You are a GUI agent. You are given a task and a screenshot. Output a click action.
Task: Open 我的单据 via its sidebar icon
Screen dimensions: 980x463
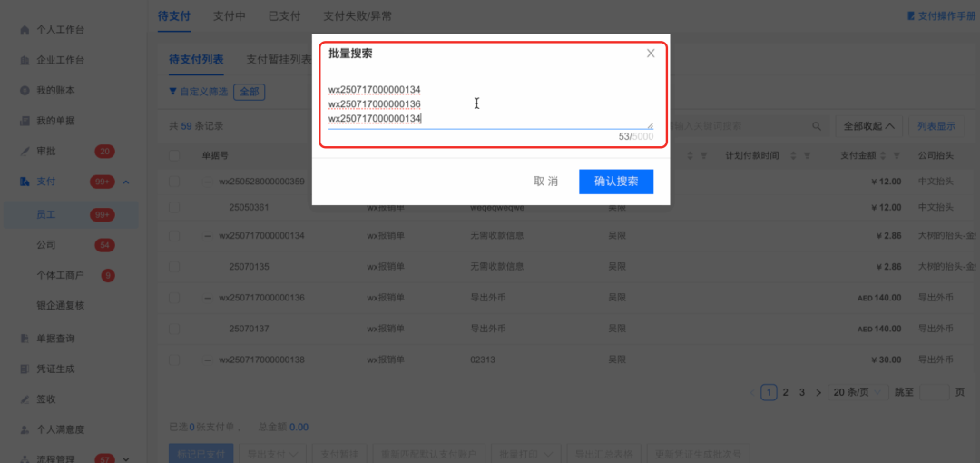pos(25,120)
